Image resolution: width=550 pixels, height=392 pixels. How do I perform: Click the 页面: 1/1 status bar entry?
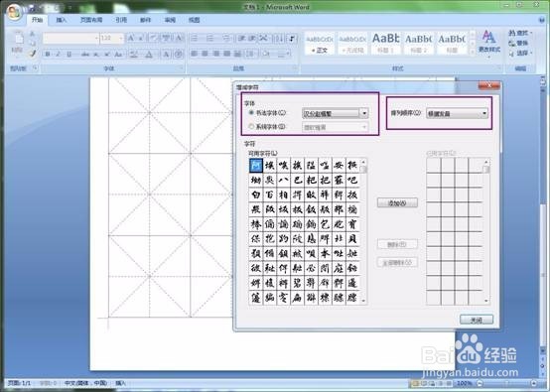point(19,383)
